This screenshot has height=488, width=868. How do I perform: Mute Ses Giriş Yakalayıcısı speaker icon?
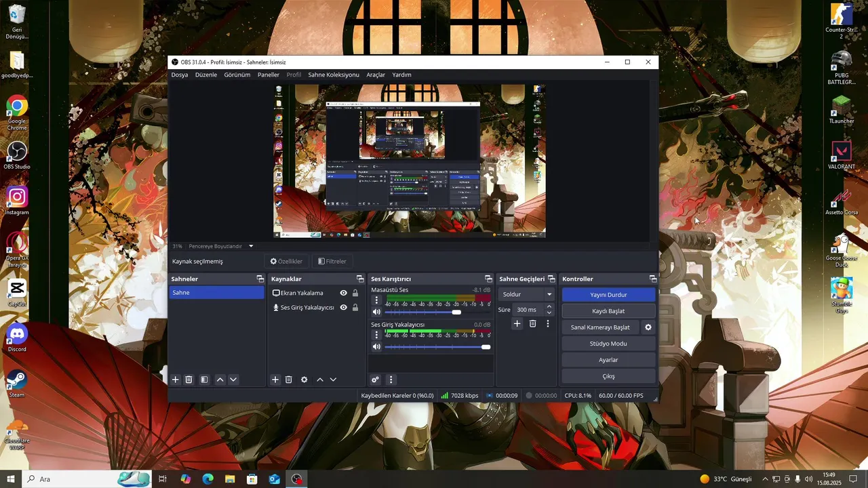point(376,347)
